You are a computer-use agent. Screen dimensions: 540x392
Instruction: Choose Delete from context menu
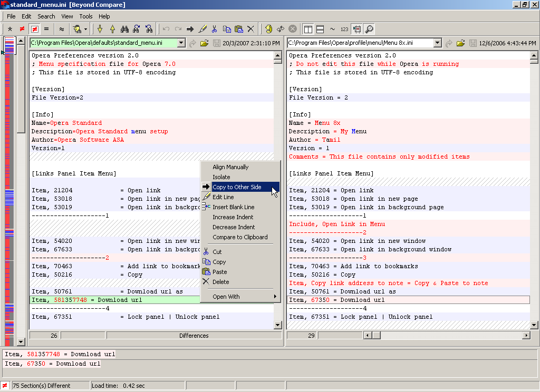coord(240,281)
